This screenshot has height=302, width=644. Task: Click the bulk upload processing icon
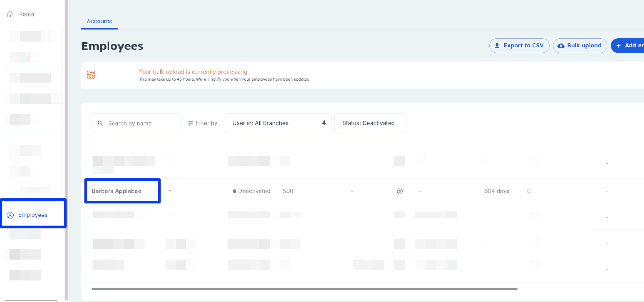(x=91, y=75)
